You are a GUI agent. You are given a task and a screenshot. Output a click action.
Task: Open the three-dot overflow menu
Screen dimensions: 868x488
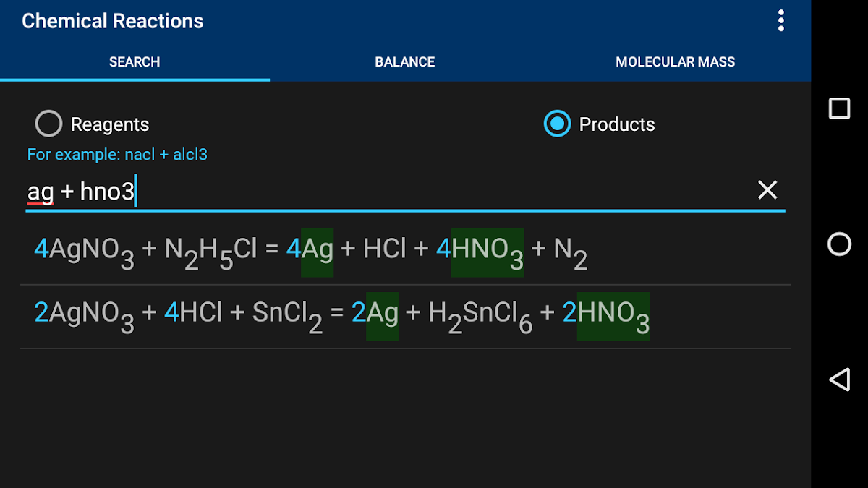(x=780, y=21)
